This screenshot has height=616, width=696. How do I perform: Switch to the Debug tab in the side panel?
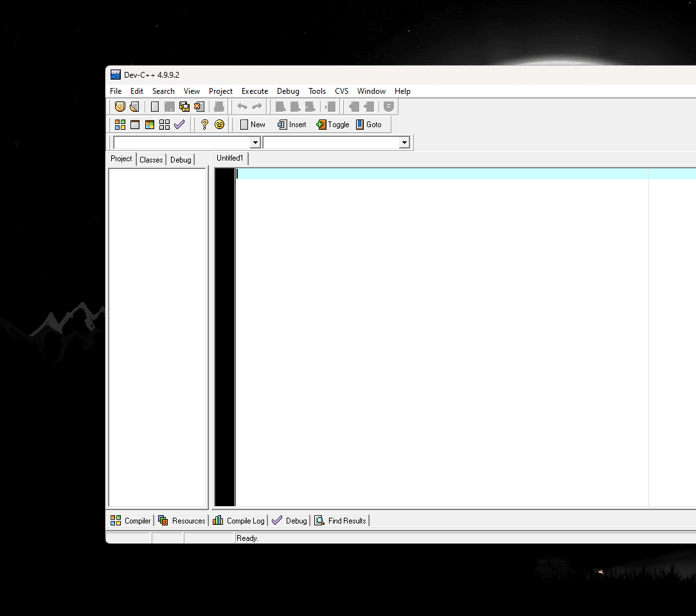tap(181, 160)
